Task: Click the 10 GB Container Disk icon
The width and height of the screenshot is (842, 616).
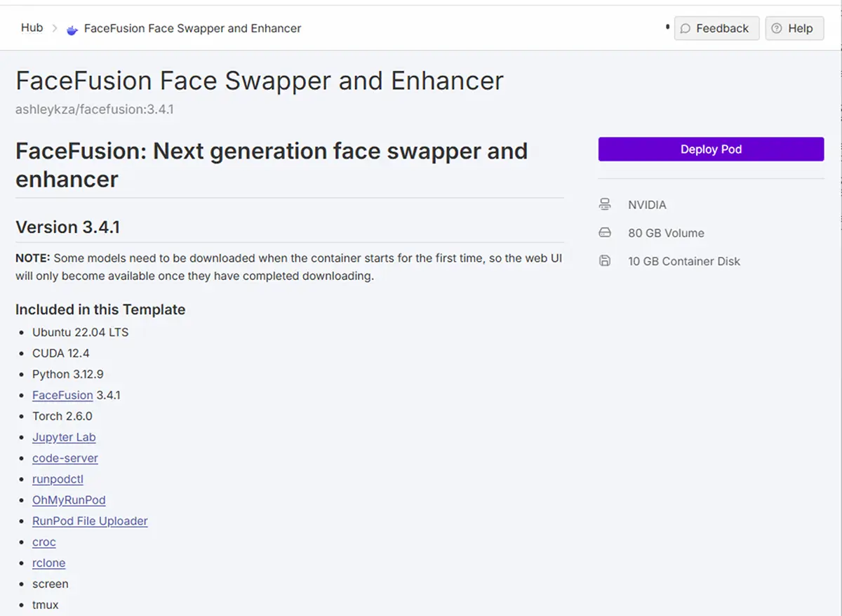Action: [605, 260]
